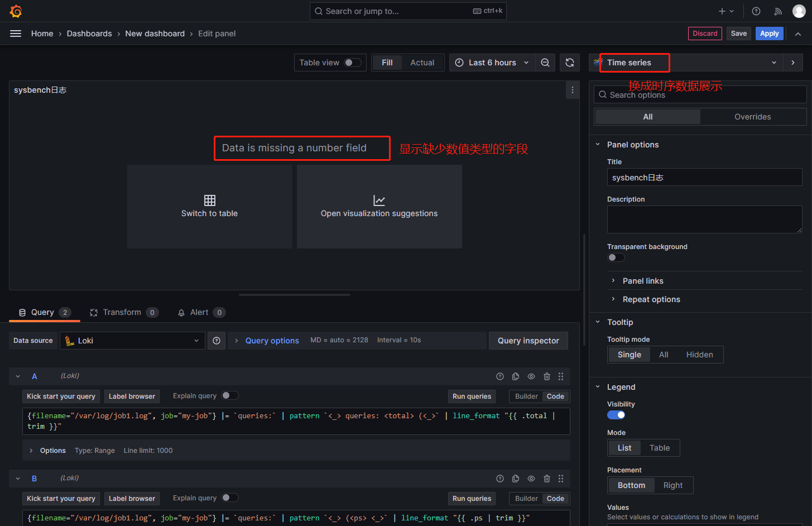The image size is (812, 526).
Task: Click the panel Title input field
Action: tap(705, 178)
